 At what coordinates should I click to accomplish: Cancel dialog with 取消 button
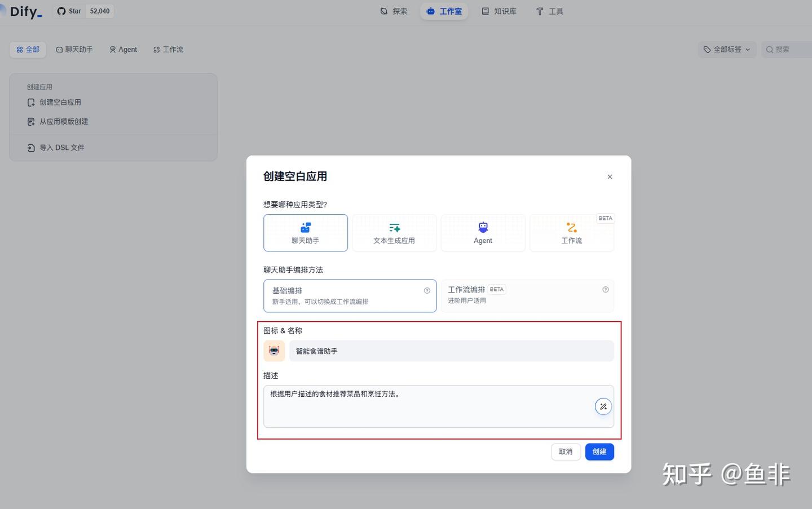pos(565,452)
